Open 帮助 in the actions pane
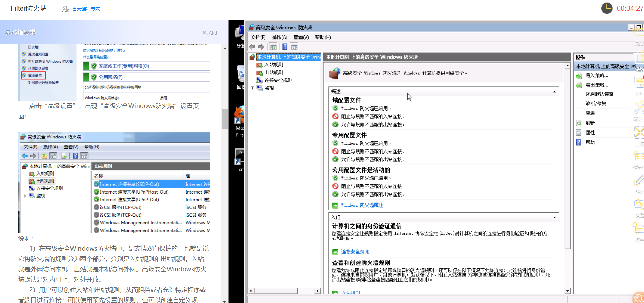644x303 pixels. (590, 142)
